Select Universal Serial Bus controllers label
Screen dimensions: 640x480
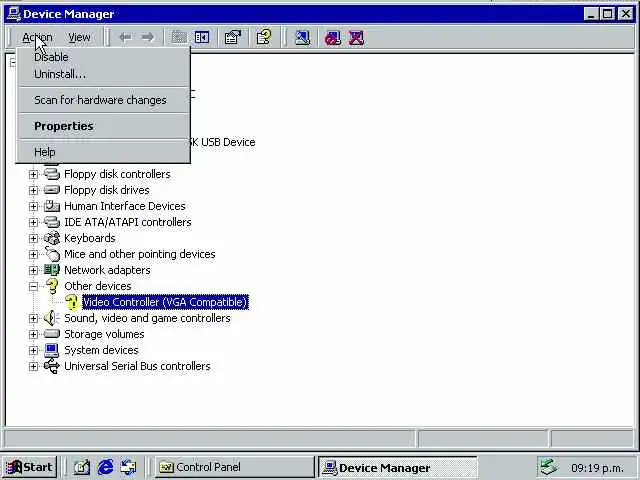137,366
